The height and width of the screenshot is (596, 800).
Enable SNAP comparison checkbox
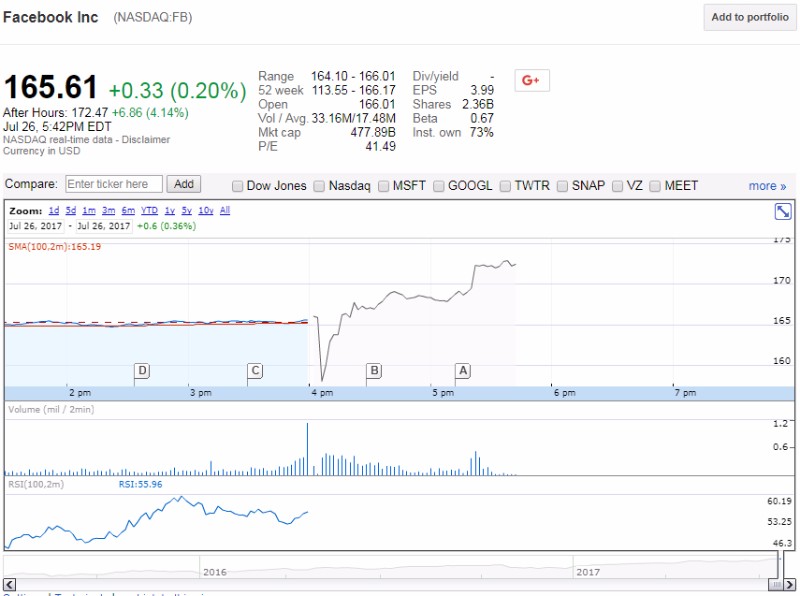562,186
